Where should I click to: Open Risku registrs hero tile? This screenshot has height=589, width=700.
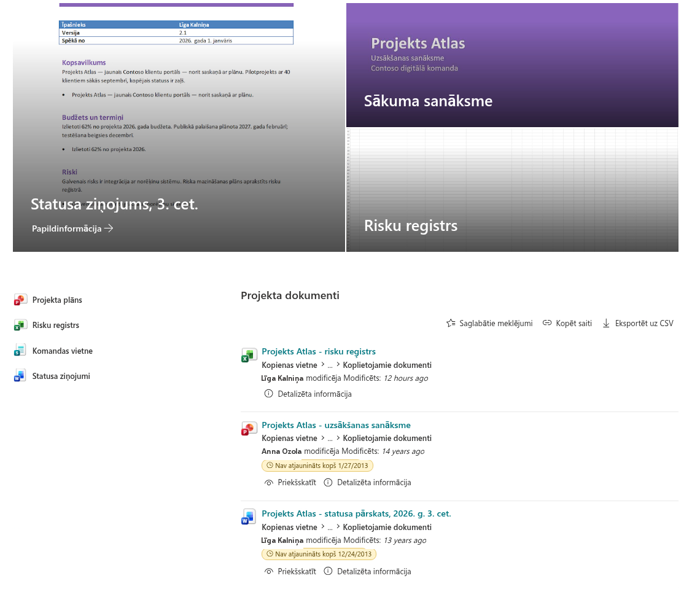click(x=512, y=190)
